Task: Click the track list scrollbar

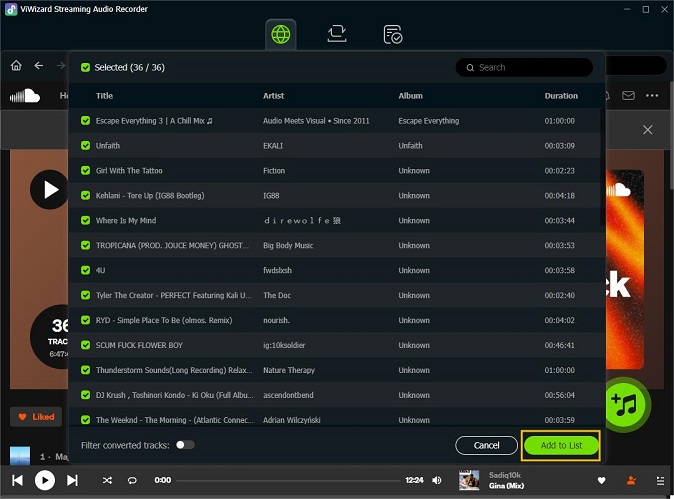Action: point(602,168)
